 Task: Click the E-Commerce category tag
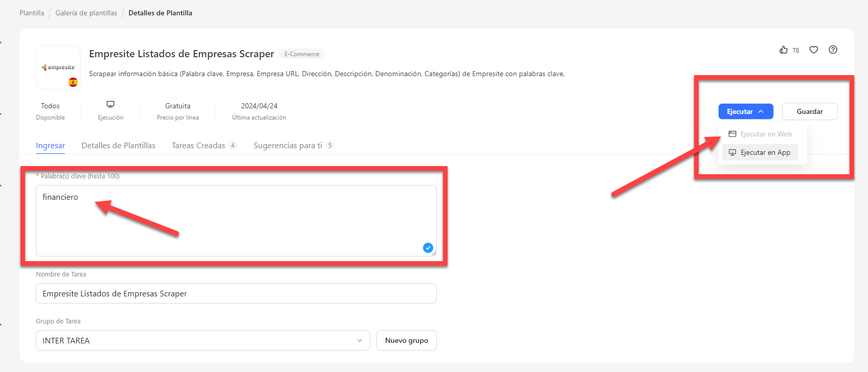[x=302, y=54]
